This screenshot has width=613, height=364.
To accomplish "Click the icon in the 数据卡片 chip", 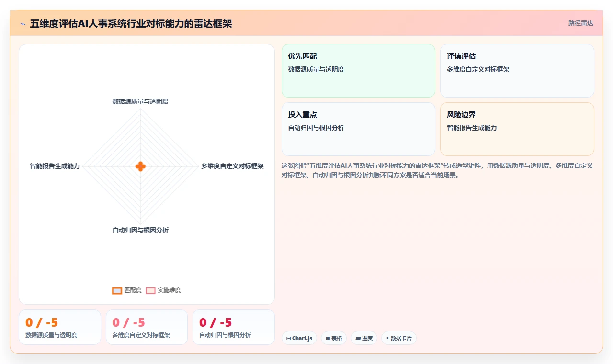I will click(x=387, y=338).
